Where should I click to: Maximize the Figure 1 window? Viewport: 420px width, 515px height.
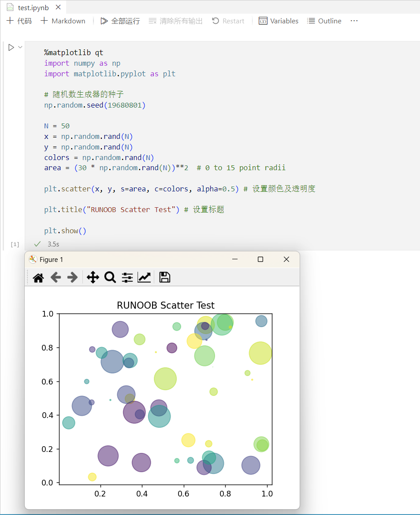pos(260,259)
